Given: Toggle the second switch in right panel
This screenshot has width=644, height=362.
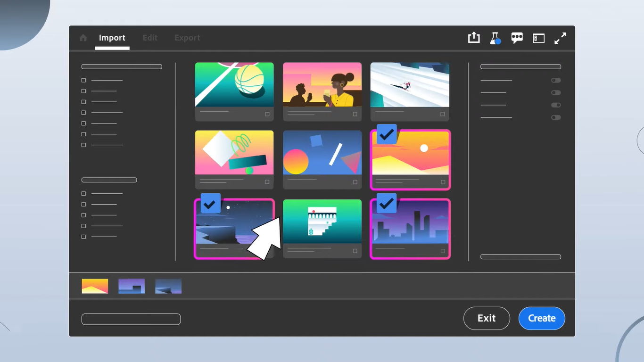Looking at the screenshot, I should [x=556, y=93].
